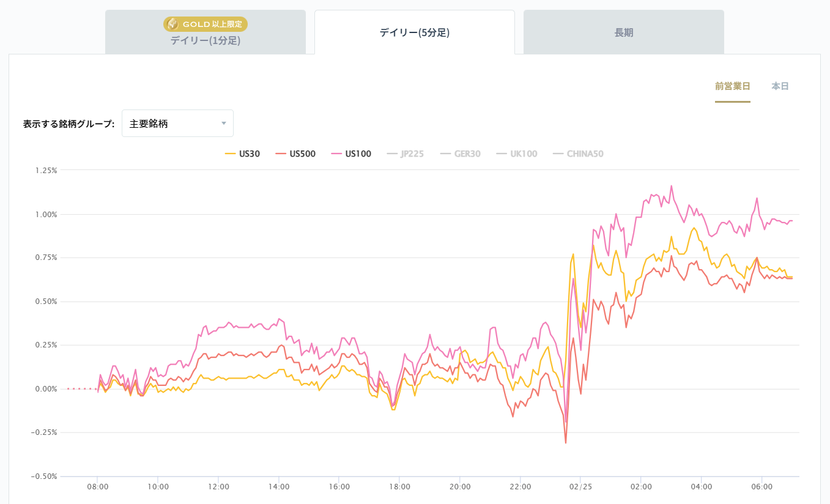This screenshot has width=830, height=504.
Task: Open the 長期 tab
Action: (x=623, y=32)
